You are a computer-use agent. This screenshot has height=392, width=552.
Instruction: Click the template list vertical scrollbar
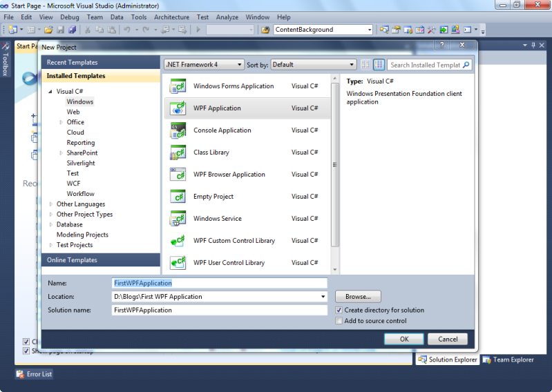click(x=335, y=164)
